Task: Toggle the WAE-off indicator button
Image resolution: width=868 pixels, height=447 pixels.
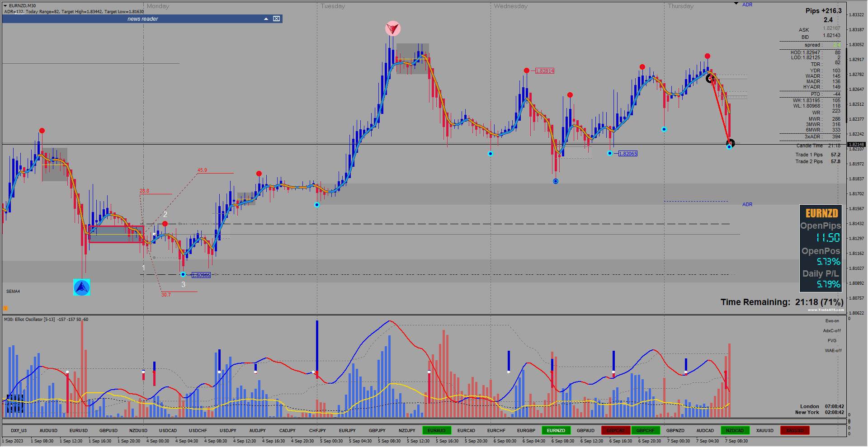Action: pos(833,351)
